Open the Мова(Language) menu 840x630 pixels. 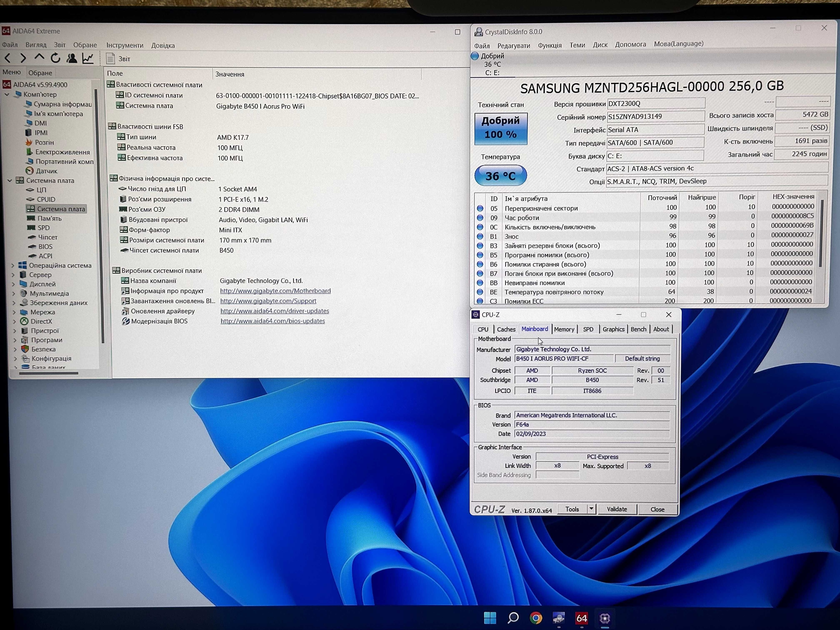678,44
